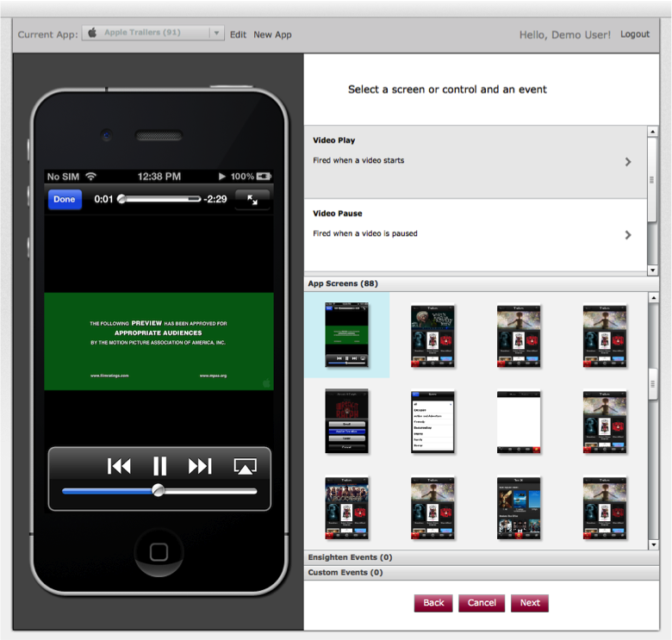Select the blank white screen thumbnail
672x640 pixels.
[519, 422]
